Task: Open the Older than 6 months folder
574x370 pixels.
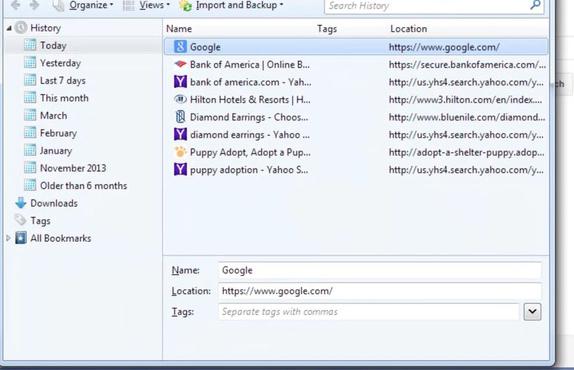Action: click(x=84, y=186)
